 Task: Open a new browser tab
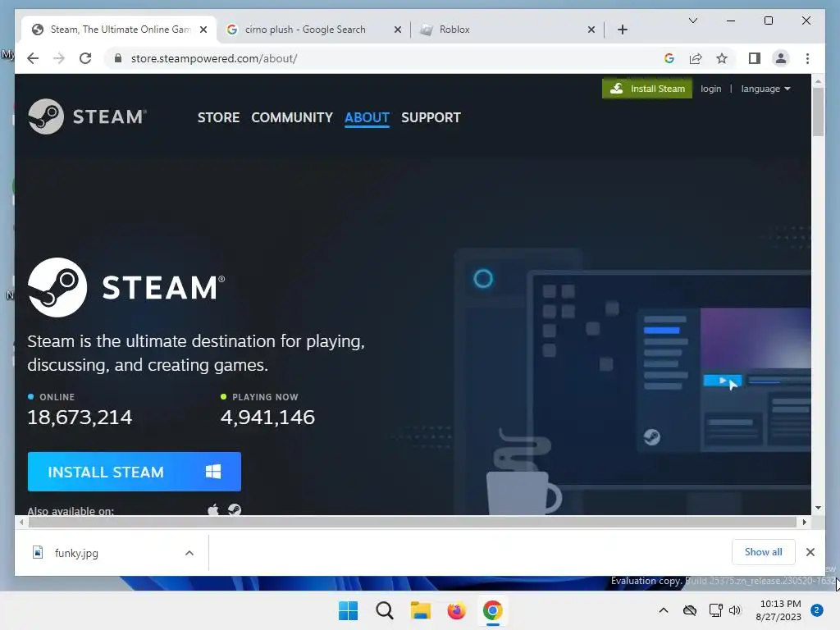click(x=622, y=30)
